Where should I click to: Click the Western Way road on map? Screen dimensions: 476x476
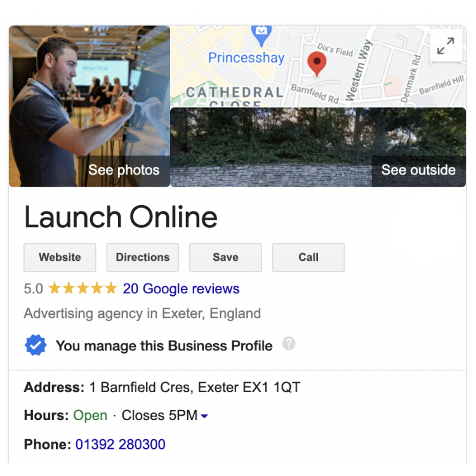pyautogui.click(x=359, y=70)
